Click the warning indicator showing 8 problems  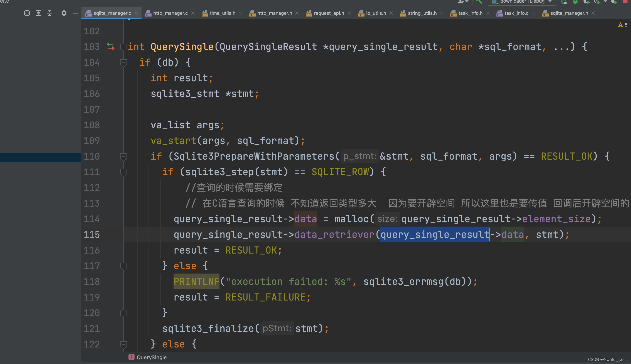pos(623,25)
